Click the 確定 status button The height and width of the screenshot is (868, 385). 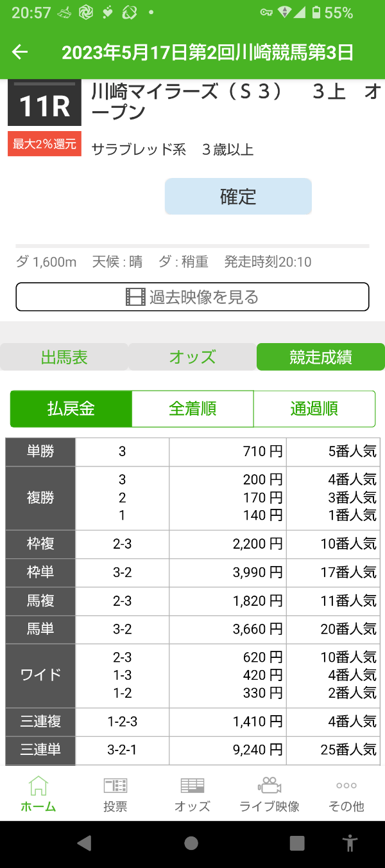click(x=238, y=197)
